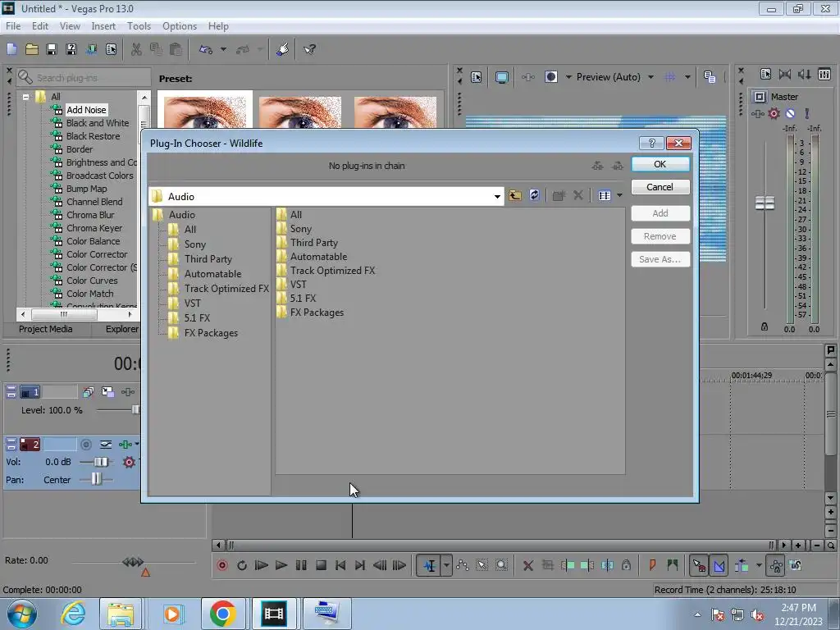
Task: Open Video Preview project properties icon
Action: point(477,77)
